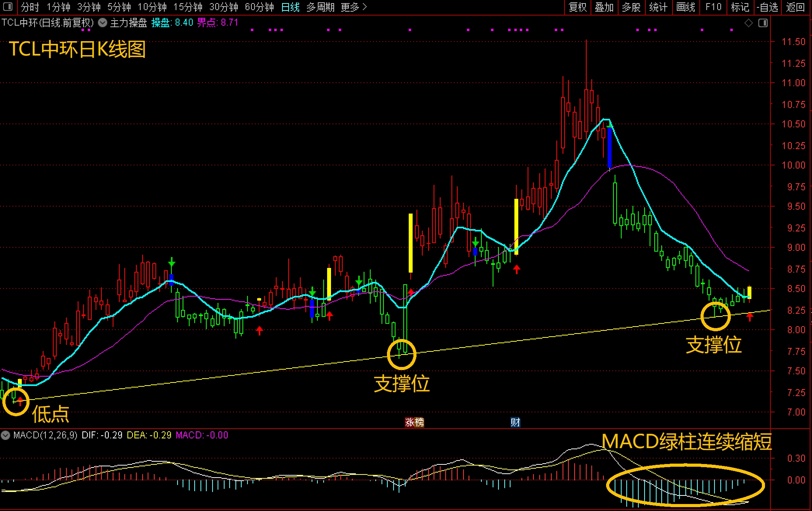Click the red buy arrow near 低点
Image resolution: width=812 pixels, height=511 pixels.
tap(21, 401)
